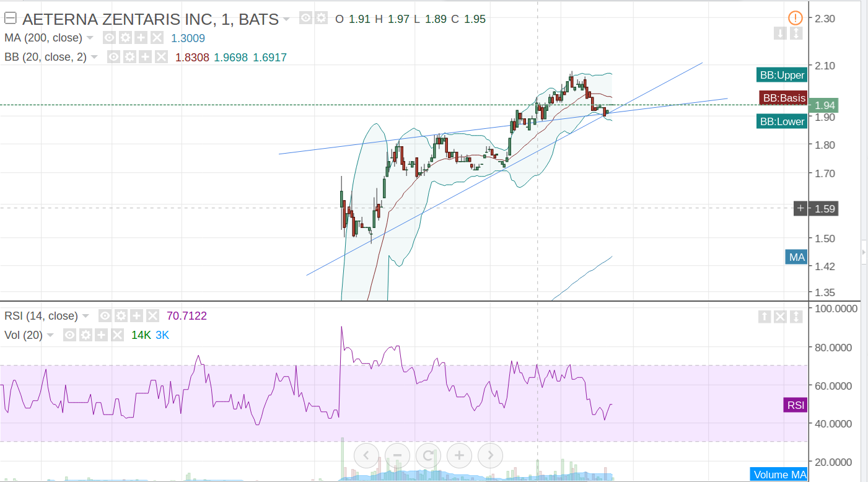Hide the BB (20, close, 2) indicator
This screenshot has width=868, height=482.
[113, 57]
